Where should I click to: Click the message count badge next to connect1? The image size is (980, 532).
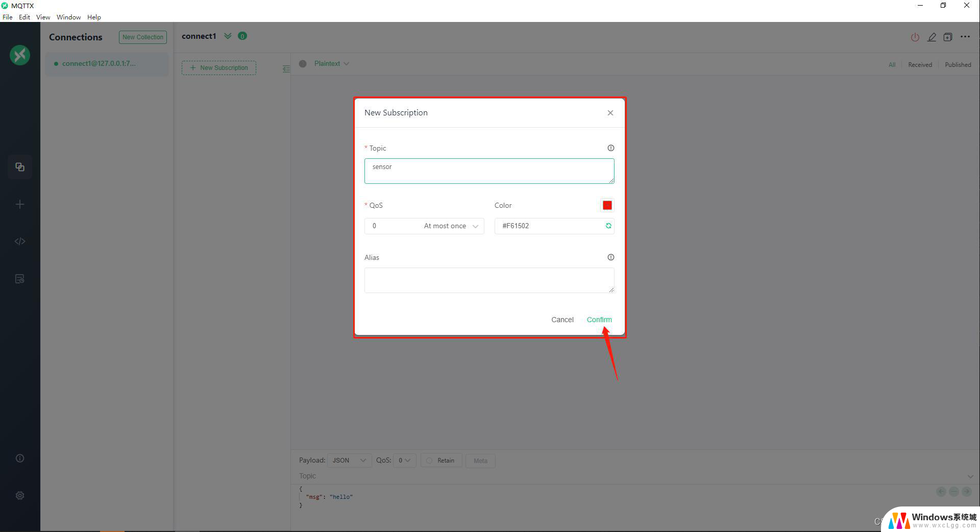pyautogui.click(x=242, y=36)
